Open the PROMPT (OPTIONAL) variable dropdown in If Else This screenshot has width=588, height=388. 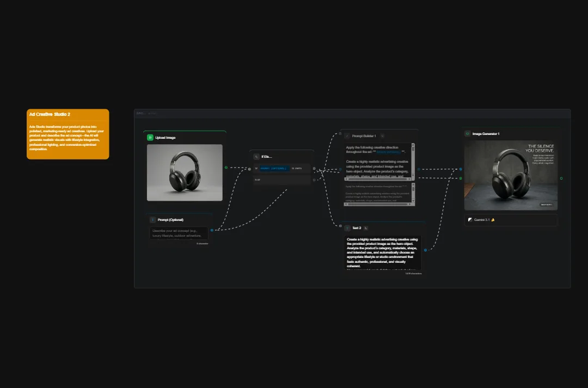(273, 169)
